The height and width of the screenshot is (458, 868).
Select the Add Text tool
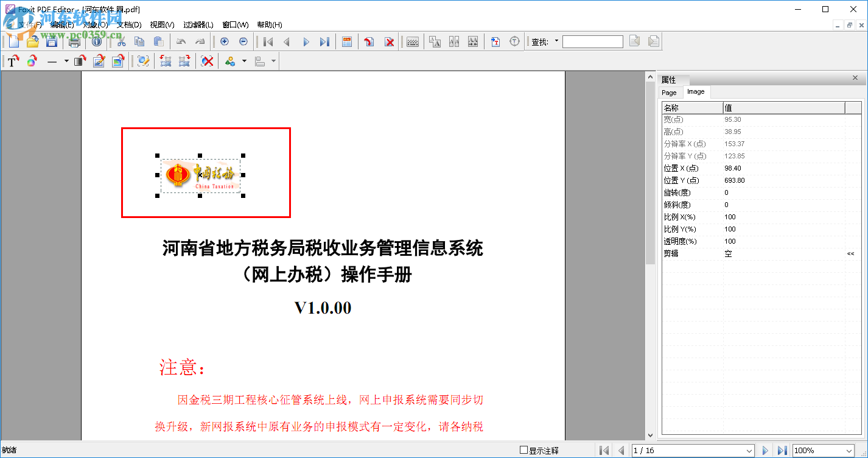(12, 61)
